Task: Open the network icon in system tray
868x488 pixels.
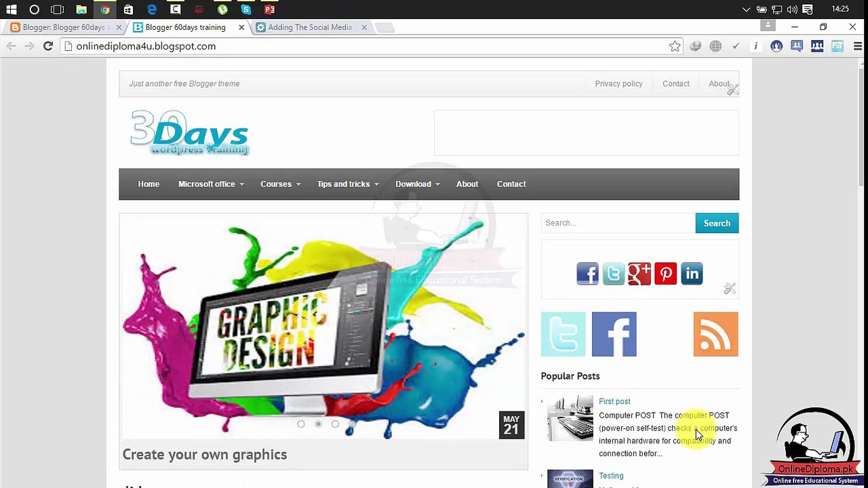Action: (777, 9)
